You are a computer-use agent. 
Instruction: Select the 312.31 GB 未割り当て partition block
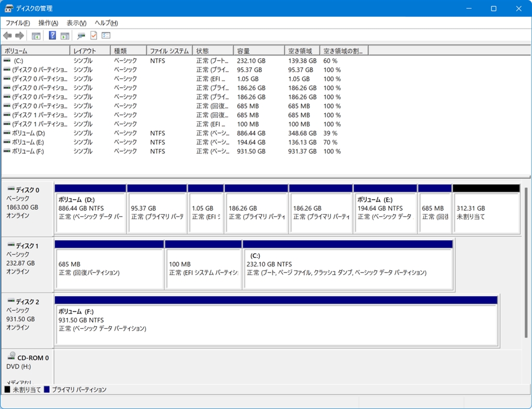[x=486, y=213]
